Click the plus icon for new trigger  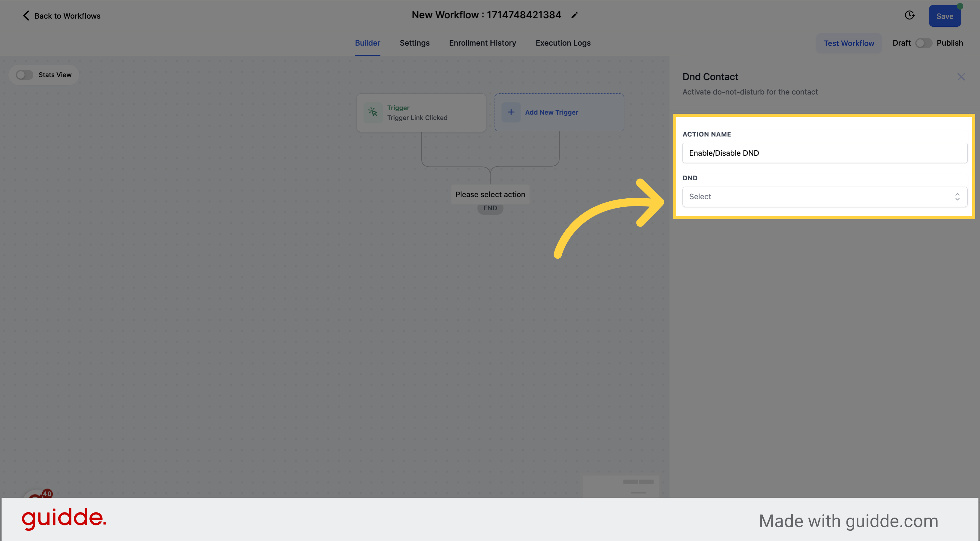click(511, 112)
